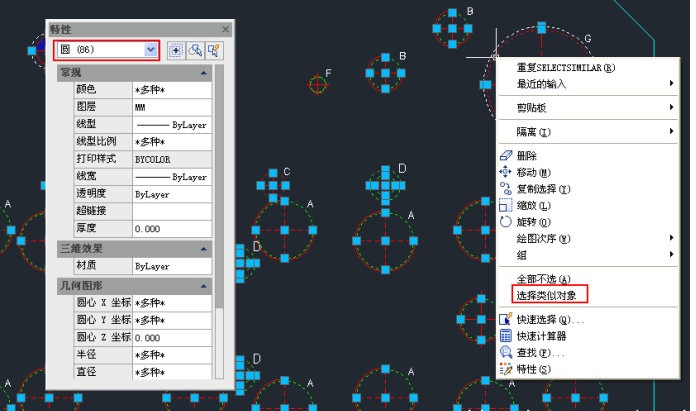Screen dimensions: 696x411
Task: Click the 图层 value field
Action: tap(172, 107)
